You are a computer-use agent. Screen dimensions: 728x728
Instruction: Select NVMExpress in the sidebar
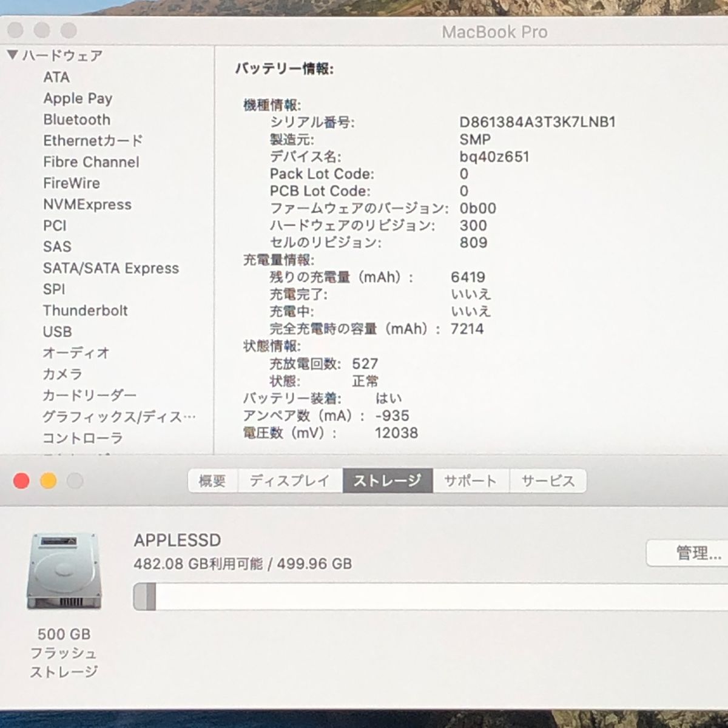point(87,204)
